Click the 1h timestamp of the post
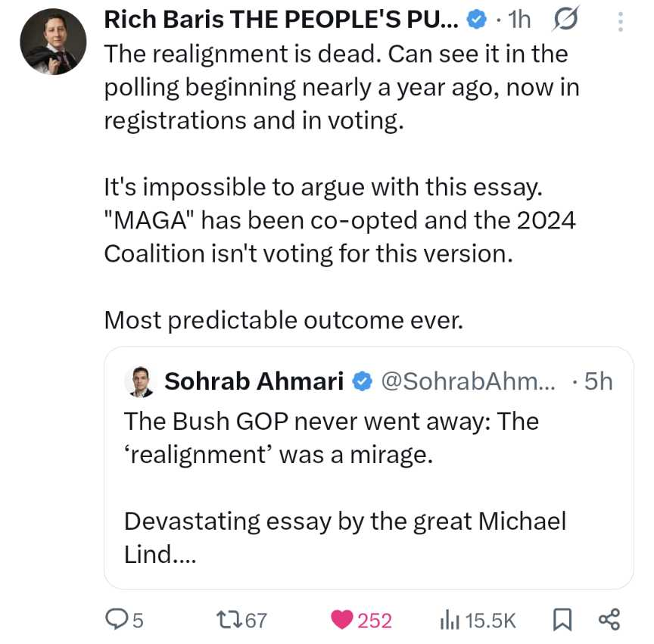Screen dimensions: 654x644 519,21
